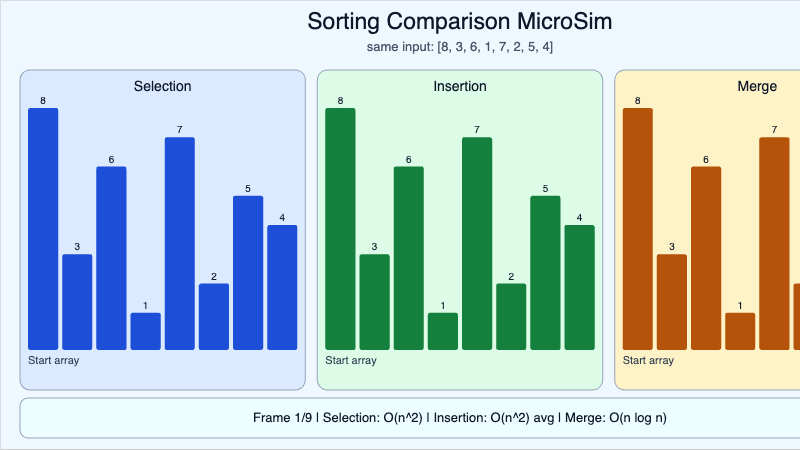Select the blue bar labeled 1 in Selection panel
This screenshot has height=450, width=800.
[145, 331]
